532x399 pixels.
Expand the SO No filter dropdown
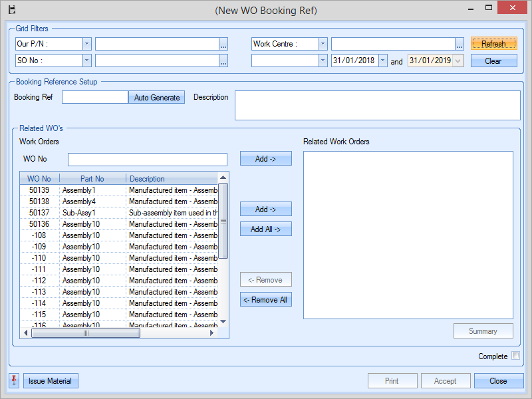coord(86,61)
